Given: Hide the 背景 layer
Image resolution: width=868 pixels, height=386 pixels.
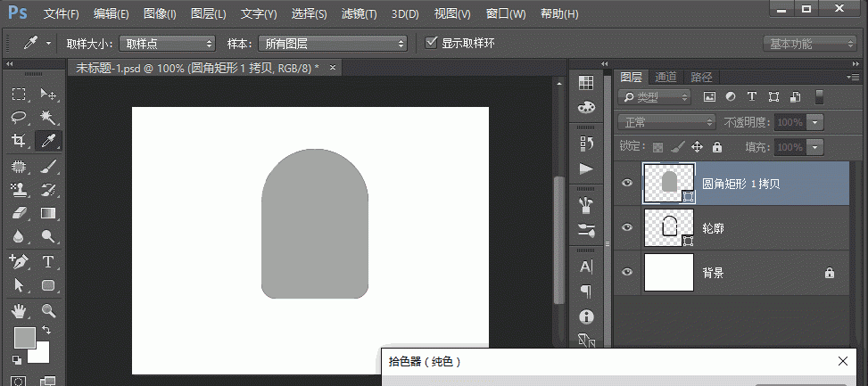Looking at the screenshot, I should pyautogui.click(x=627, y=273).
